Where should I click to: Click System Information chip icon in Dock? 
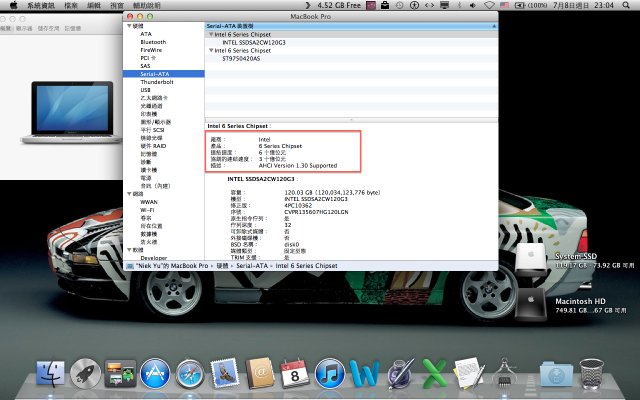tap(504, 373)
